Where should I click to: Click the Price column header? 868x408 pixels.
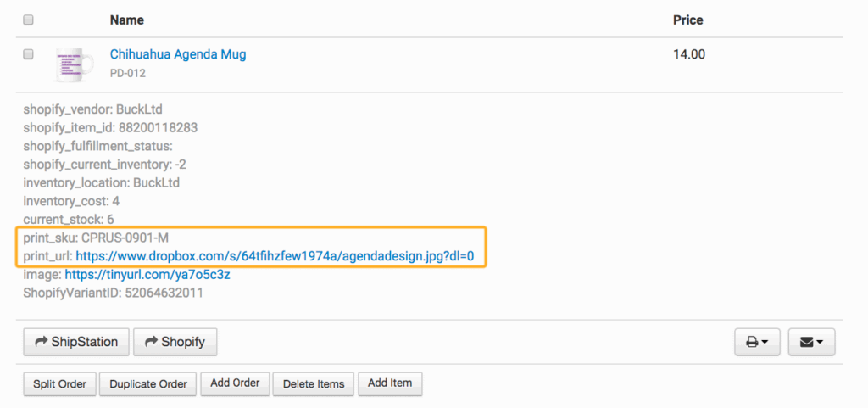click(687, 20)
